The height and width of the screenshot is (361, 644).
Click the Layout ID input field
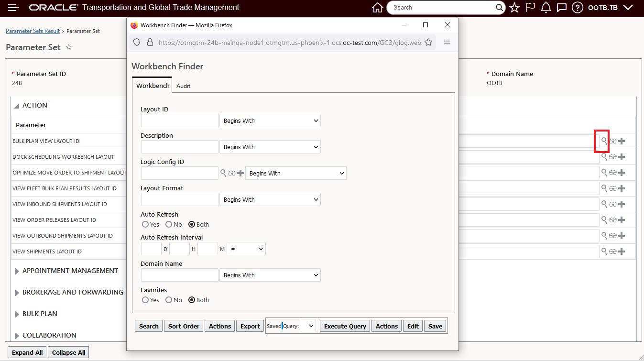click(x=180, y=120)
